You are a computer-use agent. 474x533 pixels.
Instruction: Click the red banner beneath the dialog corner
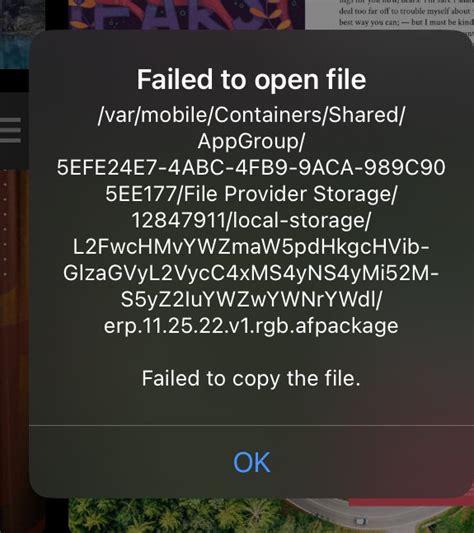[411, 502]
